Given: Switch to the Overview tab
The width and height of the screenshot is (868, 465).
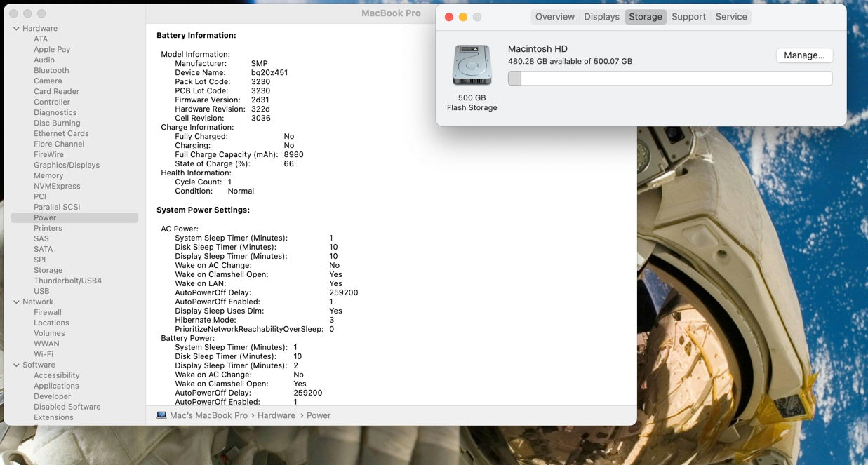Looking at the screenshot, I should (554, 17).
